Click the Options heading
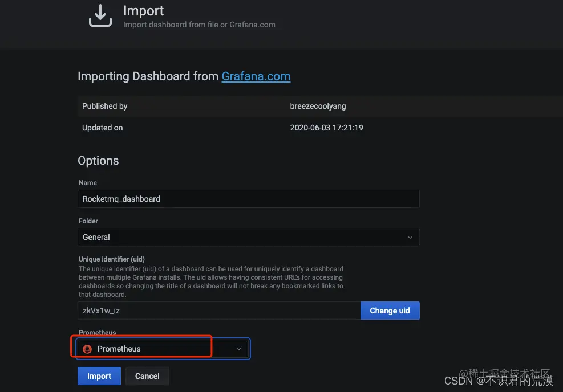 pos(98,161)
